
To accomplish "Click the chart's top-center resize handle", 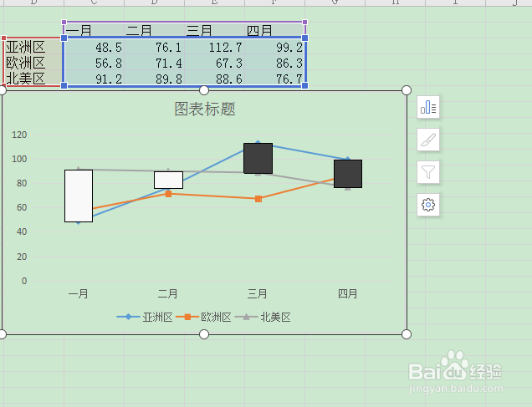I will click(x=204, y=90).
